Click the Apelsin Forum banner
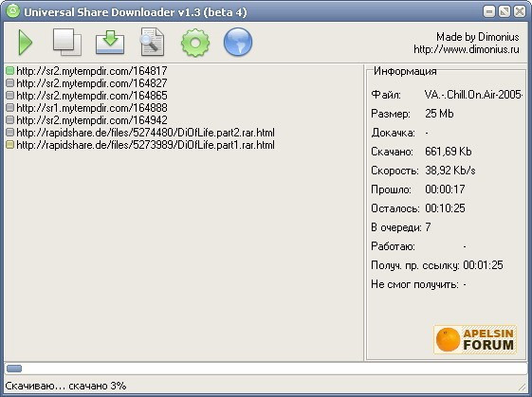Viewport: 532px width, 397px height. tap(475, 339)
